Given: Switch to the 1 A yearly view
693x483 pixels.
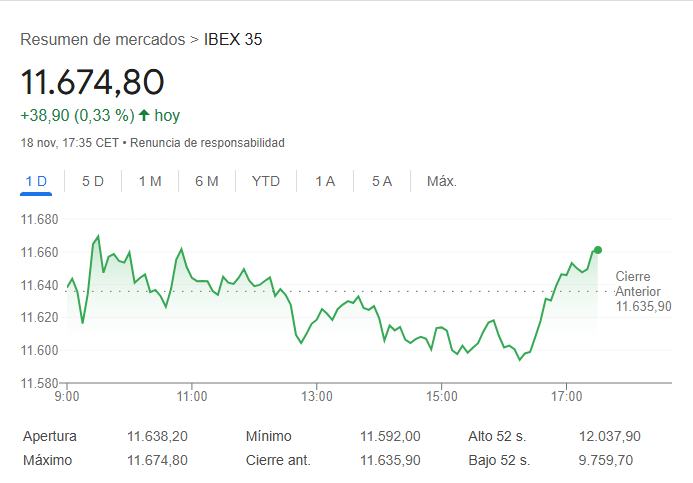Looking at the screenshot, I should tap(325, 181).
